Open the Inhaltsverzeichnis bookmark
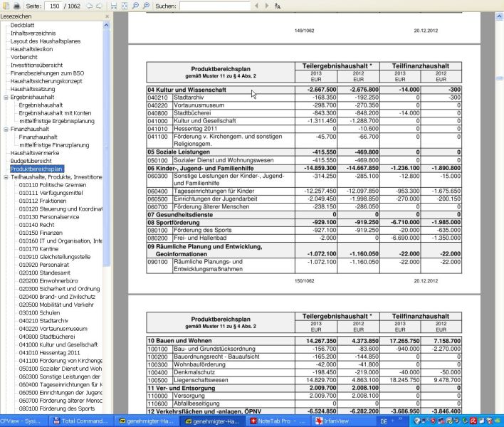Screen dimensions: 504x427 pos(33,33)
